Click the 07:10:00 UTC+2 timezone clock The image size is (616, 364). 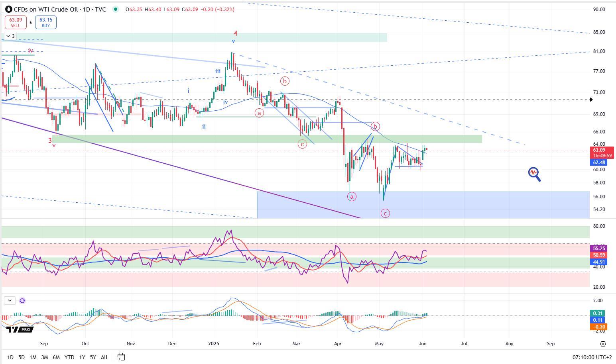(592, 357)
